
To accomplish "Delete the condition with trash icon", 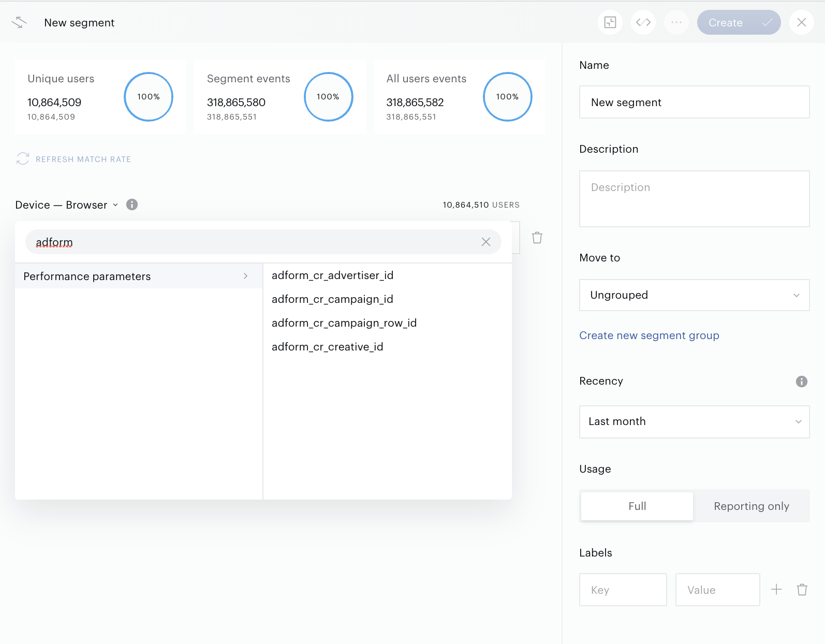I will point(537,238).
